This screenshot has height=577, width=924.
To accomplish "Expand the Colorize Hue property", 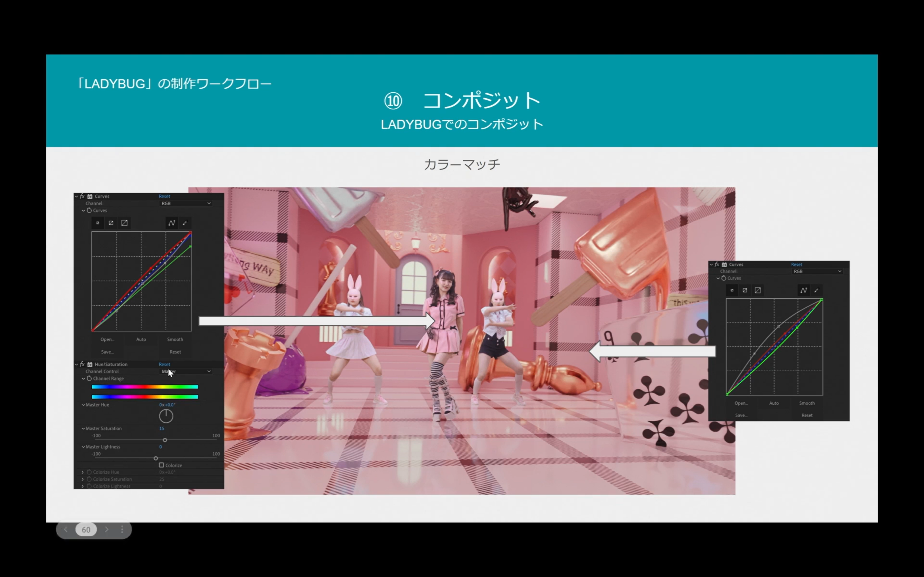I will 83,472.
